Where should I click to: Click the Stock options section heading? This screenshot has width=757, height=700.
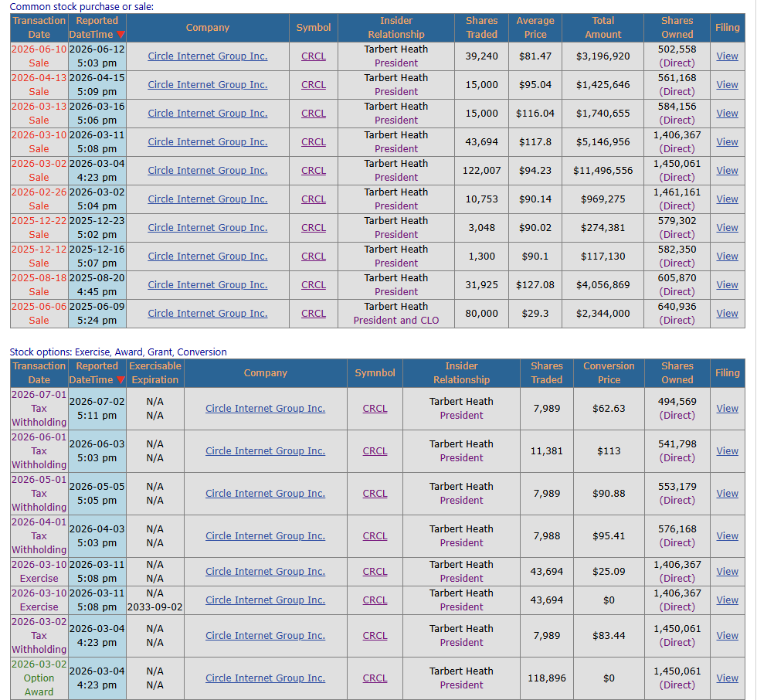pyautogui.click(x=118, y=352)
